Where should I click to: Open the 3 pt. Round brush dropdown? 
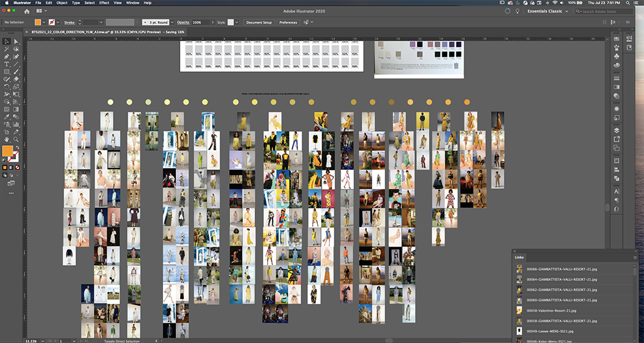172,22
